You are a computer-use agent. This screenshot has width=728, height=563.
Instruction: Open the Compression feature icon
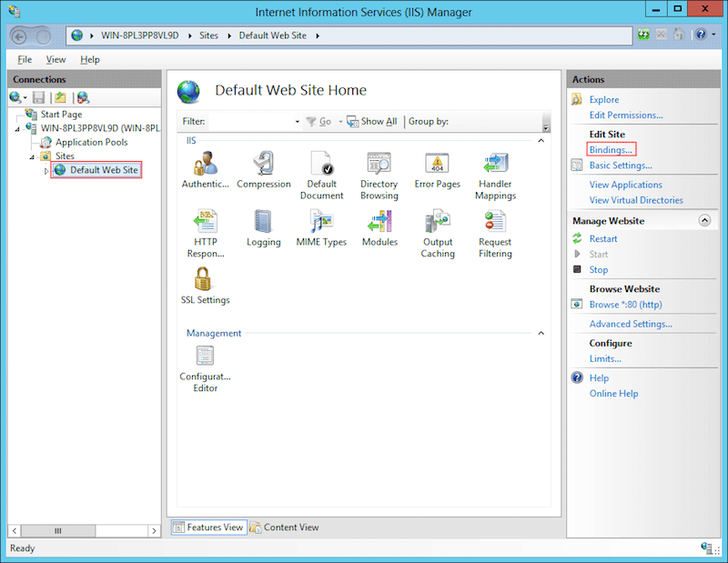click(264, 169)
